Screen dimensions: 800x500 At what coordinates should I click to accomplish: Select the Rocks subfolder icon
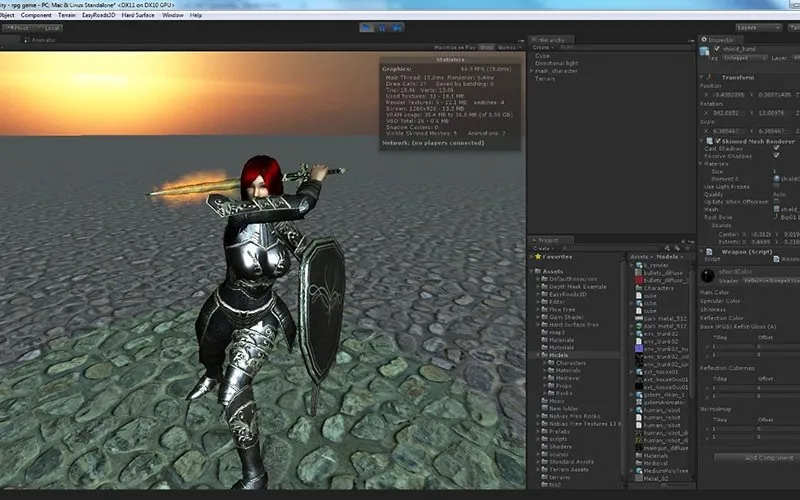[552, 393]
